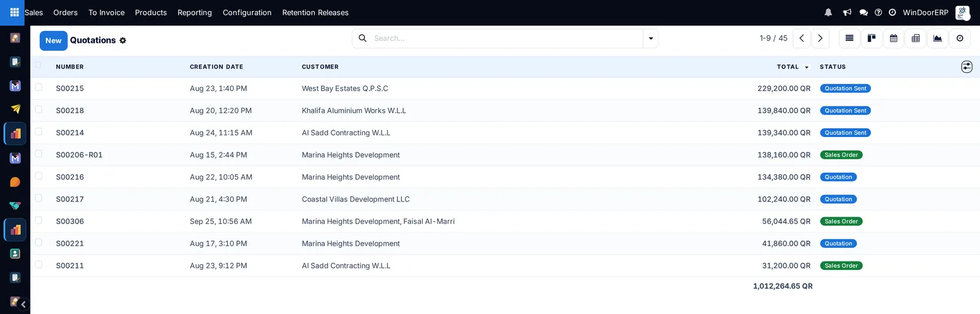The image size is (980, 314).
Task: Open the Quotations gear actions menu
Action: [x=123, y=40]
